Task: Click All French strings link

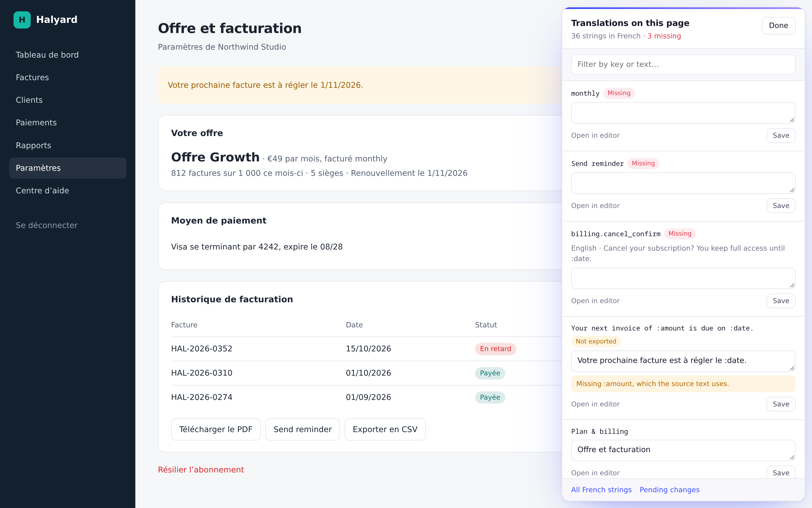Action: [601, 490]
